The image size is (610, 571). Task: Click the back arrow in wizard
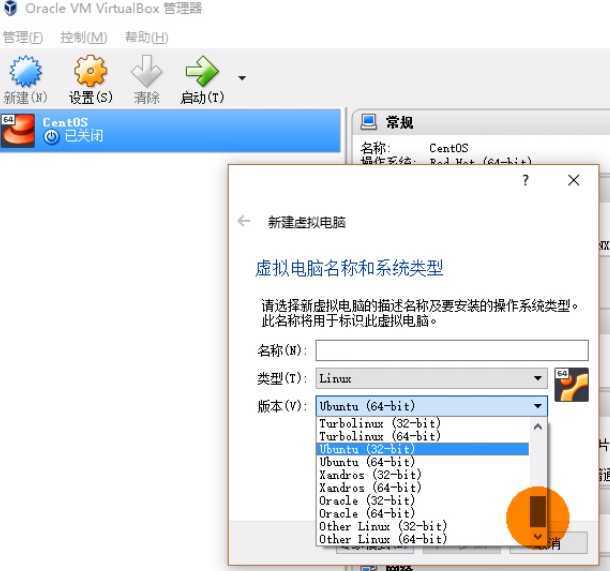(244, 221)
